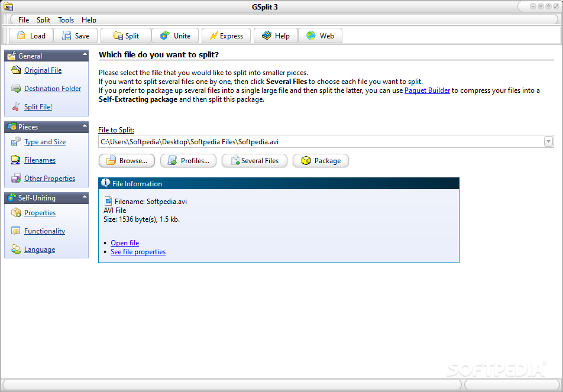Click the toolbar grip handle left of Load
Image resolution: width=563 pixels, height=392 pixels.
pos(5,35)
